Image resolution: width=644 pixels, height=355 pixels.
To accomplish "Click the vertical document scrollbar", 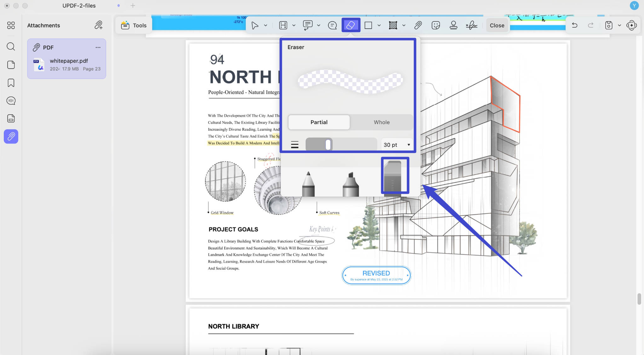I will click(639, 299).
